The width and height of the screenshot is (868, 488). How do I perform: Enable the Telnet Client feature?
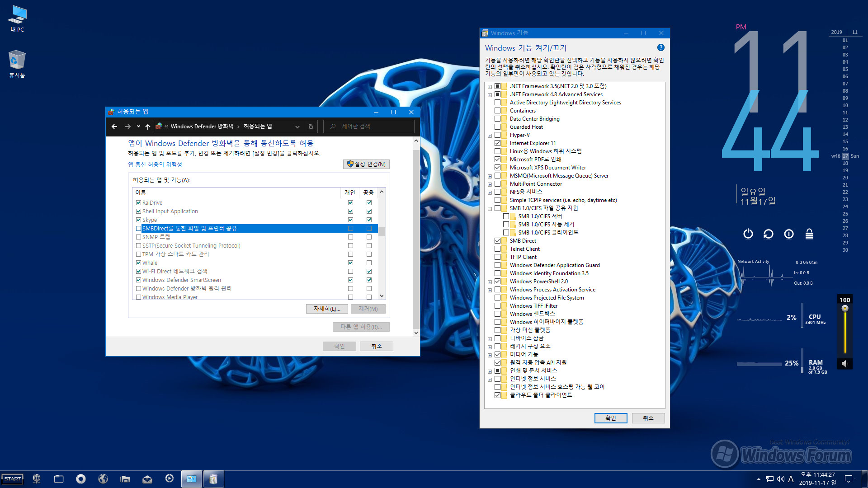click(497, 249)
